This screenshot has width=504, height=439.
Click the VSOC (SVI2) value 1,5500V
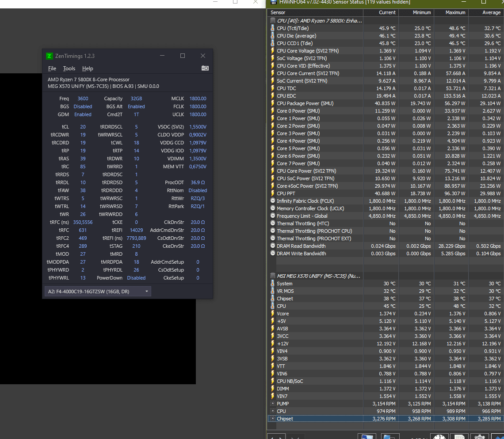198,127
